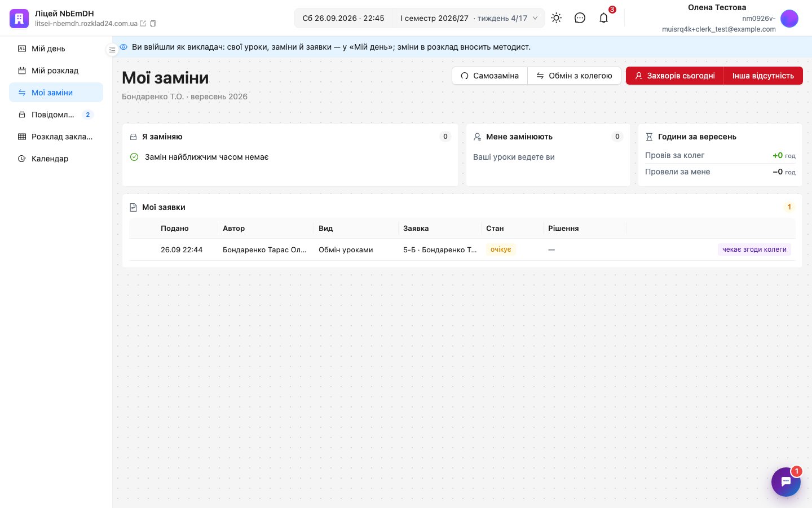Click the Години за вересень card heading
812x508 pixels.
coord(697,137)
